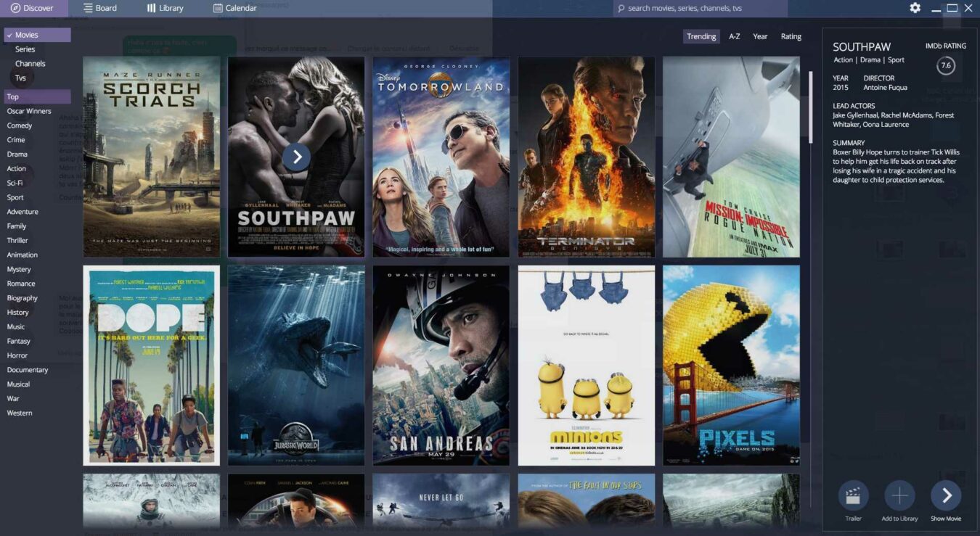Sort movies by Rating
The width and height of the screenshot is (980, 536).
(791, 36)
